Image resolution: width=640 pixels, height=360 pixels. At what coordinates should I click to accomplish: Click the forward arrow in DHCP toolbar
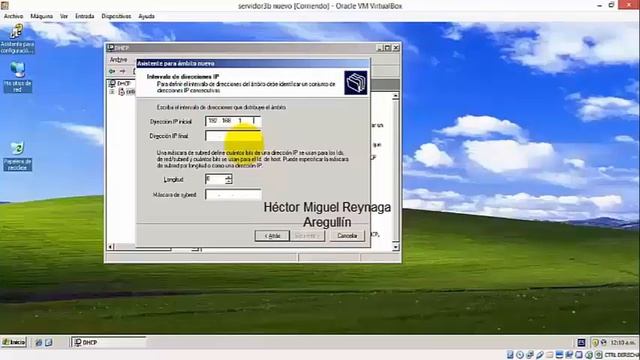pyautogui.click(x=122, y=71)
